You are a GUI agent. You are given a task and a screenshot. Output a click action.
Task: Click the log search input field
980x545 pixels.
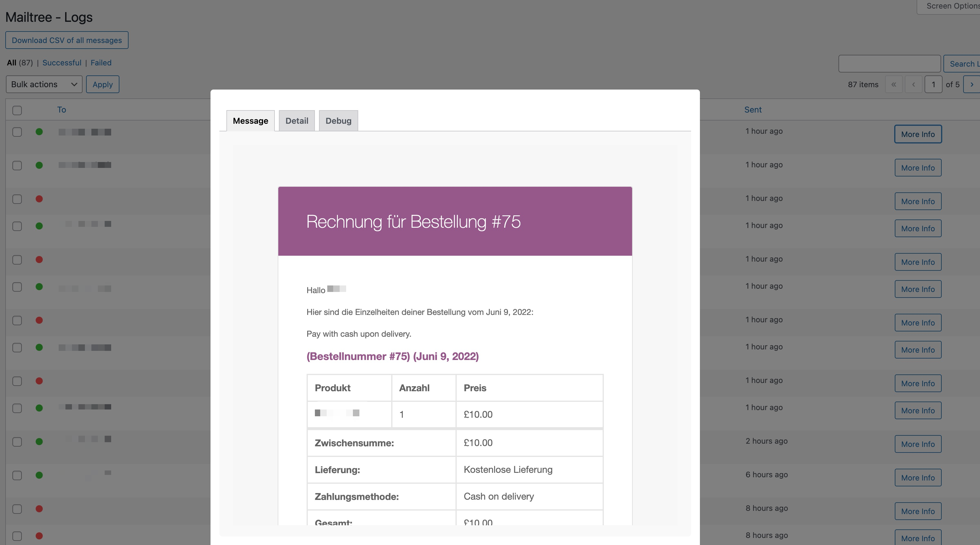889,64
